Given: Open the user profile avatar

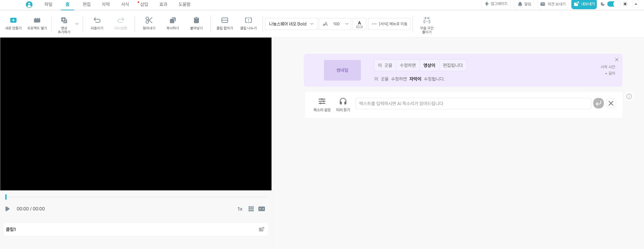Looking at the screenshot, I should pos(29,4).
